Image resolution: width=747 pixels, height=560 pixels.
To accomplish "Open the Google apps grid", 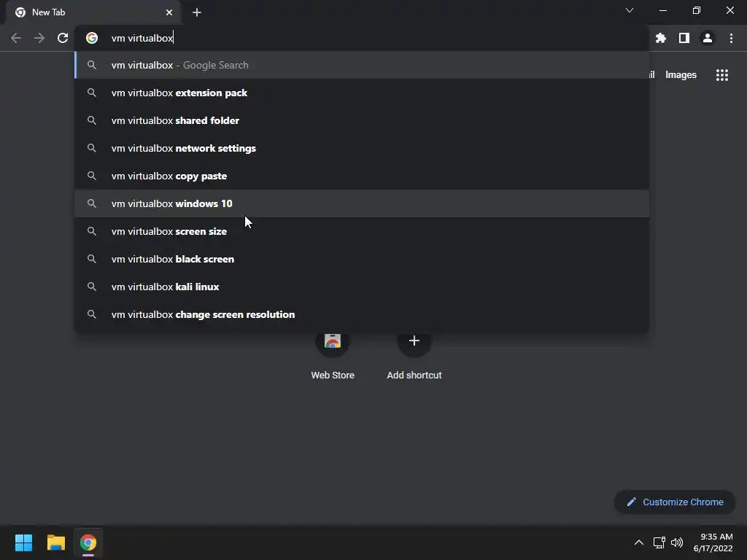I will [722, 75].
